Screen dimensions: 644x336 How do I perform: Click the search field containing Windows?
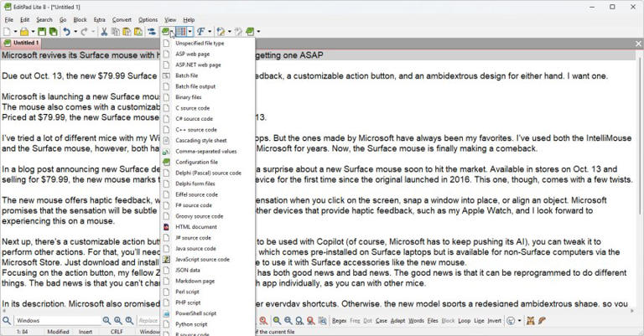57,320
